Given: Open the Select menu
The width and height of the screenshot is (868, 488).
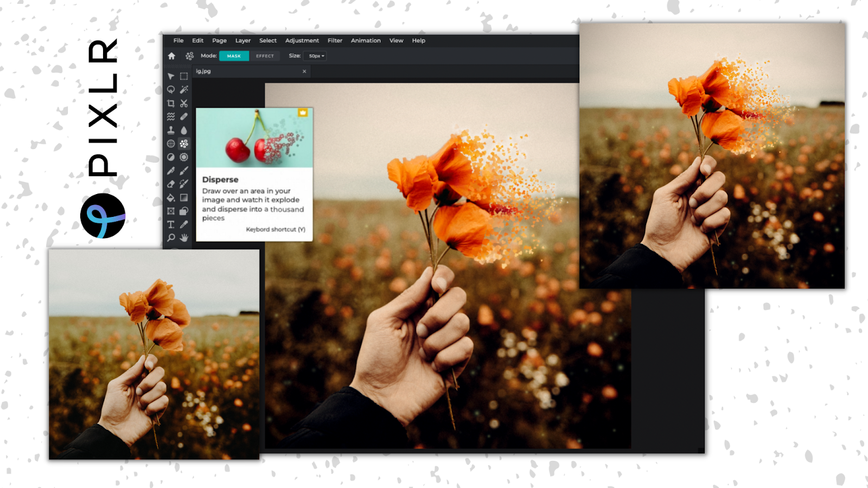Looking at the screenshot, I should tap(268, 41).
